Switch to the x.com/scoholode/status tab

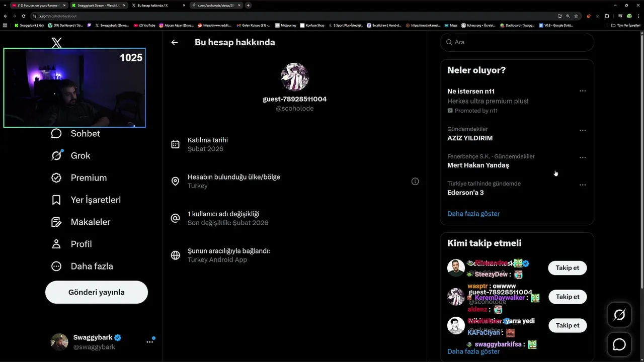click(x=215, y=5)
